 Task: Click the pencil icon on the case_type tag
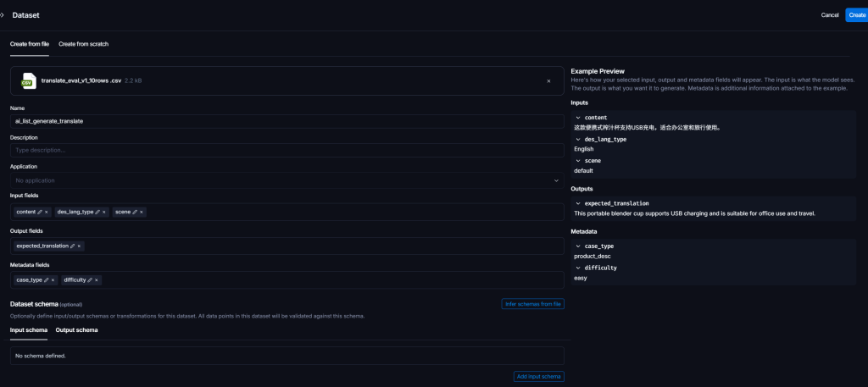(46, 279)
